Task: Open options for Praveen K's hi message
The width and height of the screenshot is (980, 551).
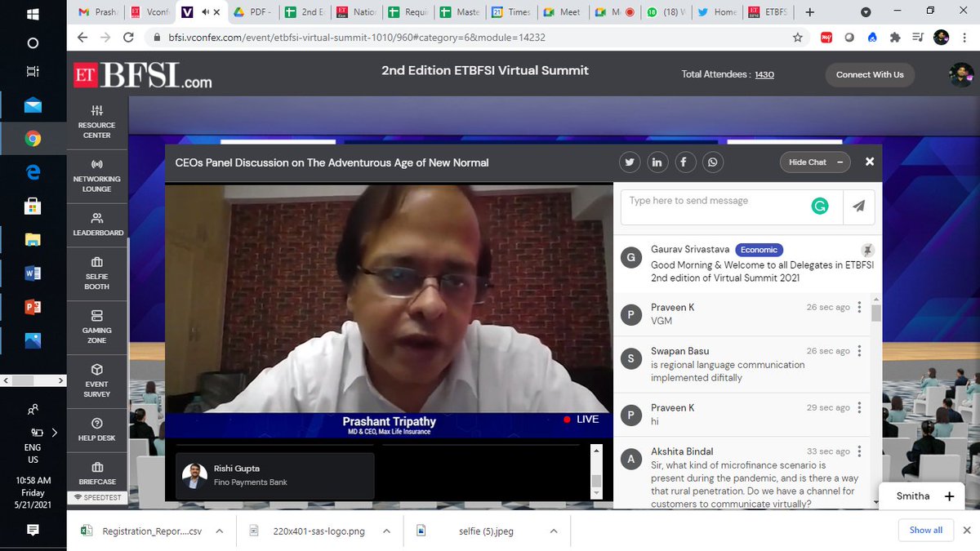Action: (x=859, y=407)
